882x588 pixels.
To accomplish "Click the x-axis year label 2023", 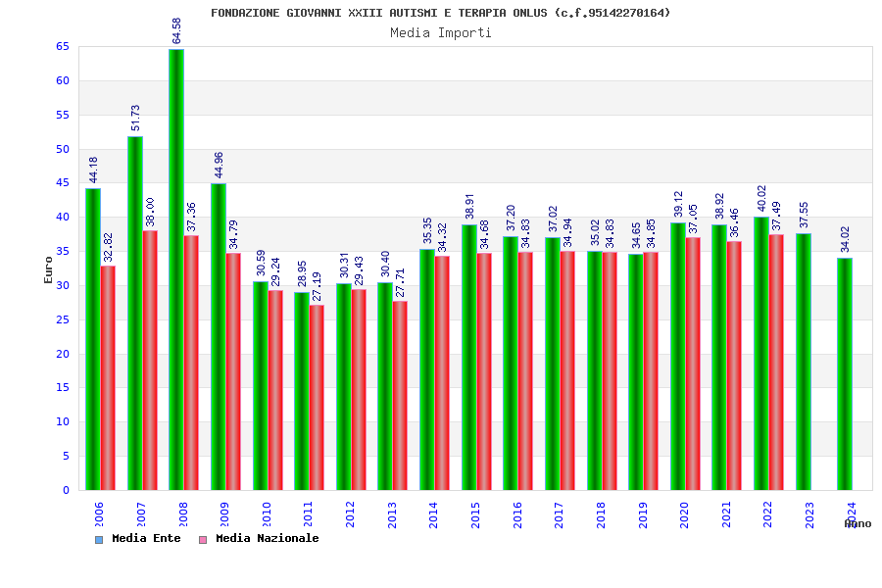I will pyautogui.click(x=808, y=514).
